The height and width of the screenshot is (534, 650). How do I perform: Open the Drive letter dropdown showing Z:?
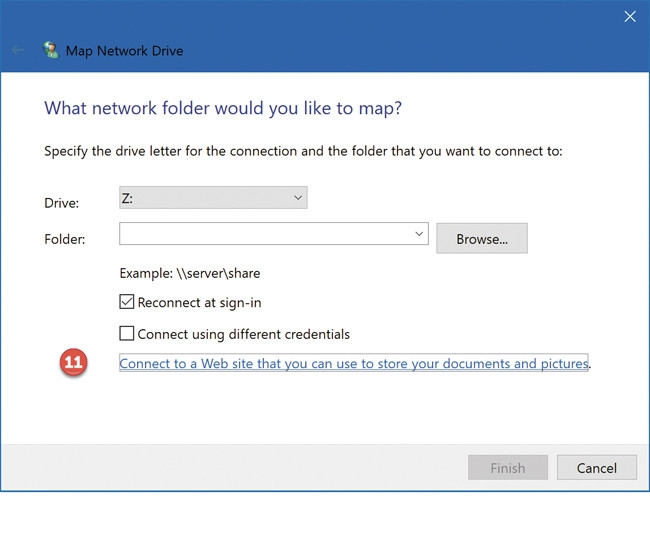(x=212, y=198)
